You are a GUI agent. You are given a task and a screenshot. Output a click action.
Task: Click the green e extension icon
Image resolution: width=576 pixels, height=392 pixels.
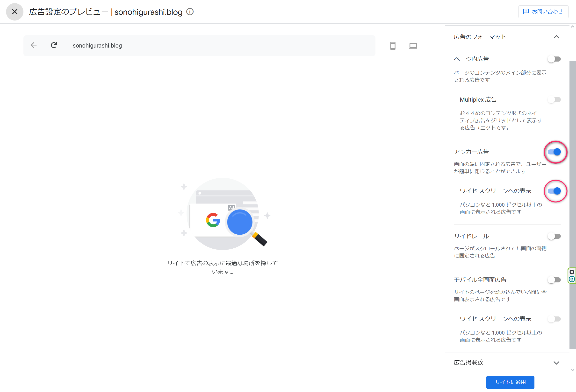[x=572, y=279]
